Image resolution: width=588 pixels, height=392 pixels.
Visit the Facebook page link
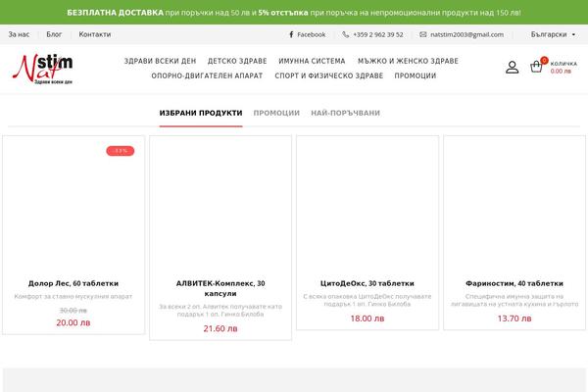312,34
